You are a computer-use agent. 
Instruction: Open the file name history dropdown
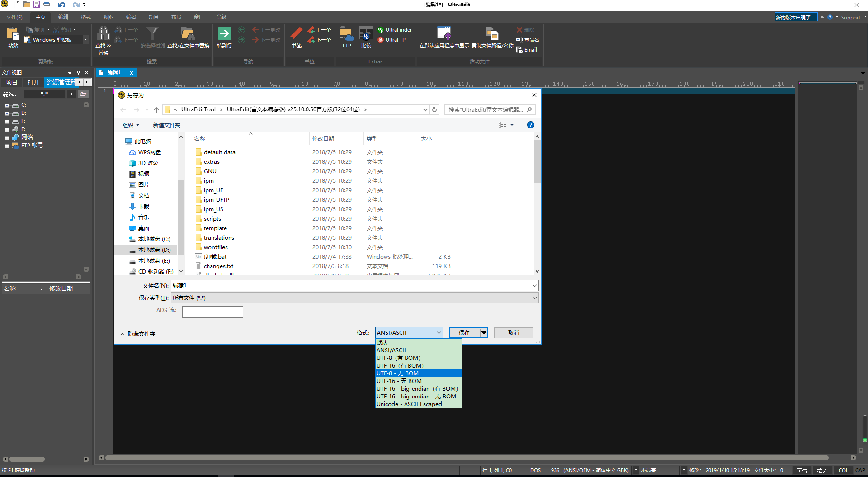pyautogui.click(x=534, y=286)
